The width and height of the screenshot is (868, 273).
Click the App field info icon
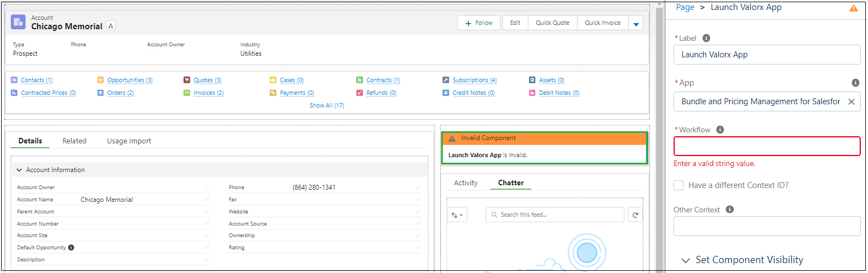[855, 83]
